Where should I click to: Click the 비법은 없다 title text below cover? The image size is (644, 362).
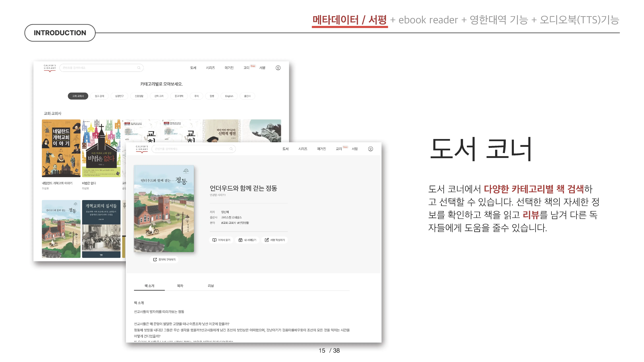89,183
